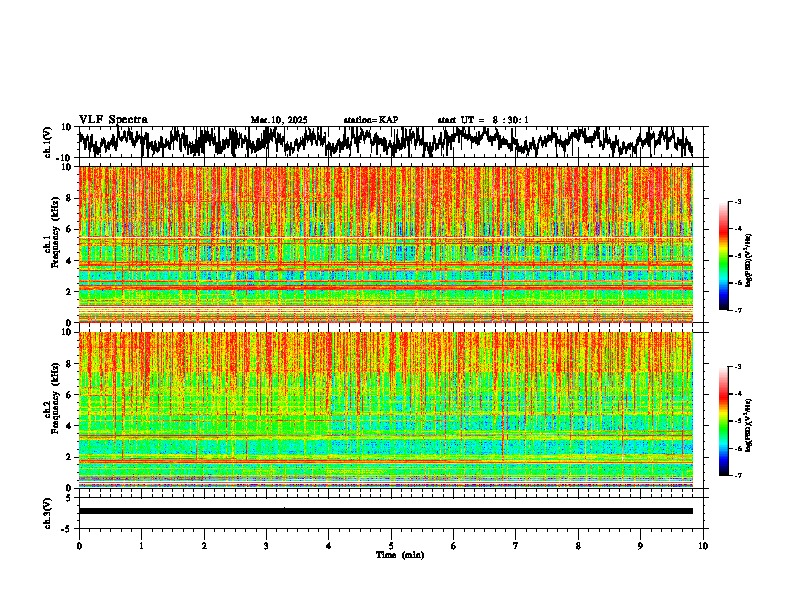792x612 pixels.
Task: Click the 'ch.3(V)' axis label
Action: 48,513
